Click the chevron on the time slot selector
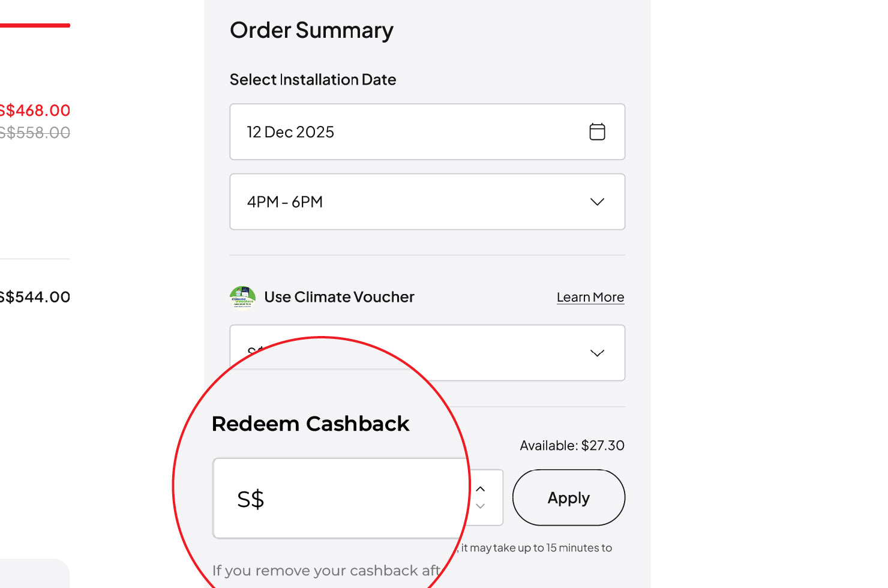 click(x=597, y=202)
